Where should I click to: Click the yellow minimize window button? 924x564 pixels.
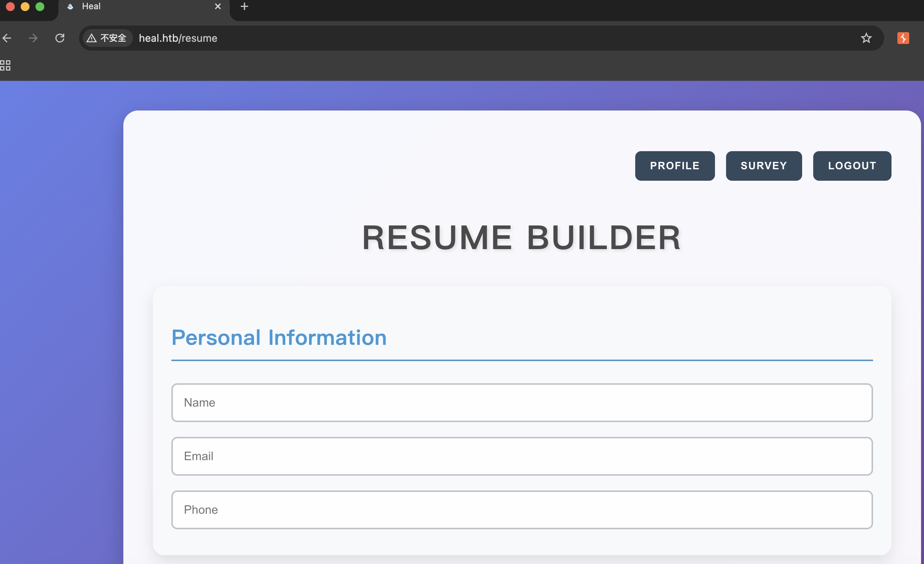pos(25,6)
